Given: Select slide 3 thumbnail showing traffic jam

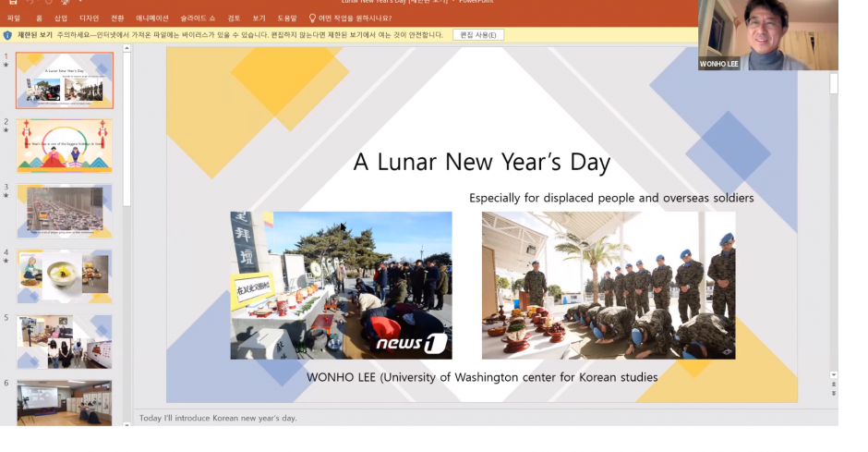Looking at the screenshot, I should point(65,211).
